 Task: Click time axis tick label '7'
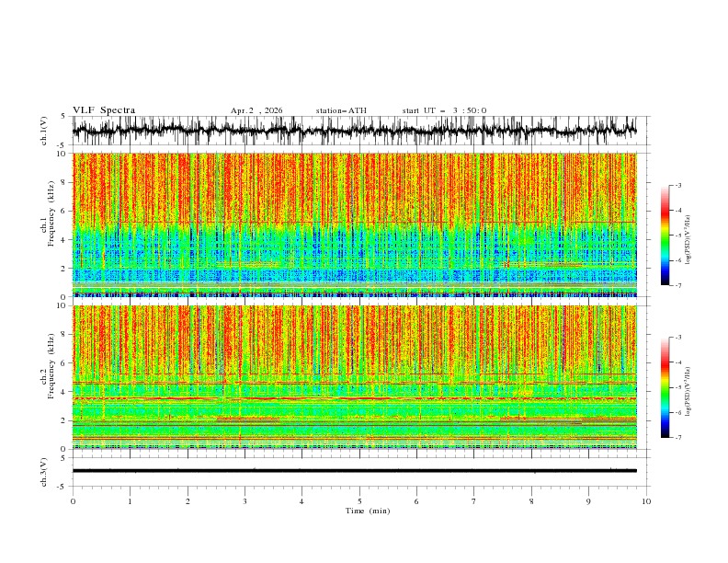[474, 501]
